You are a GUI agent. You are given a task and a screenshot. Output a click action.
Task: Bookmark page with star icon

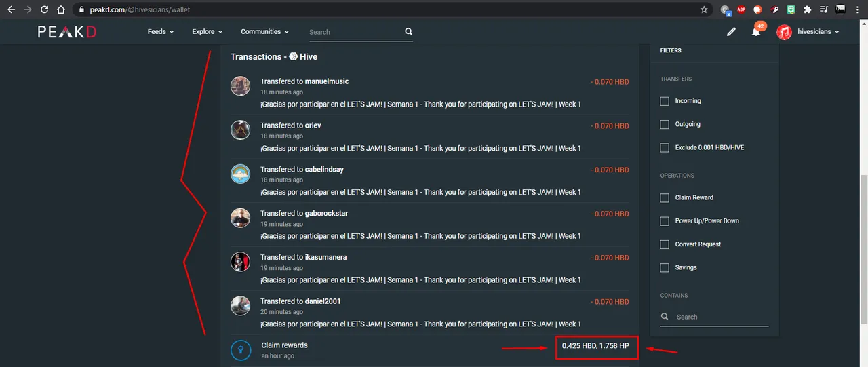click(704, 9)
